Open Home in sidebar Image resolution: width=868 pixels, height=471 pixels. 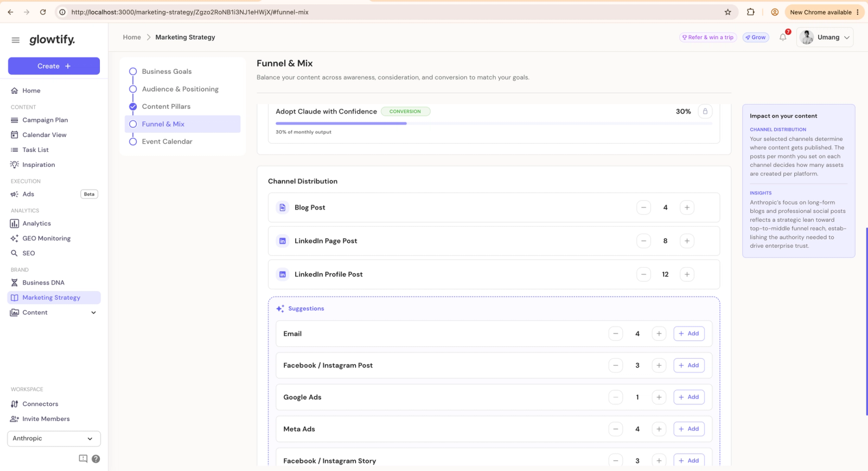point(31,91)
